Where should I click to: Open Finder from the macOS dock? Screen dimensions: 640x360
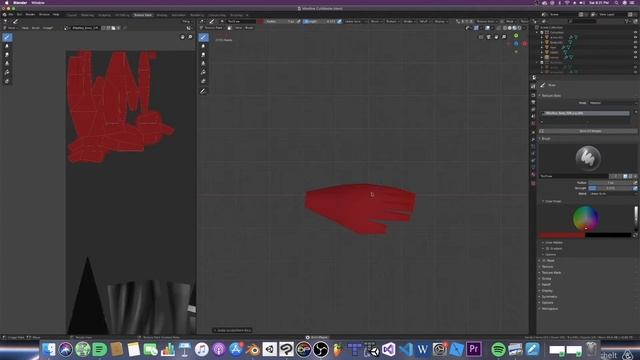click(49, 349)
